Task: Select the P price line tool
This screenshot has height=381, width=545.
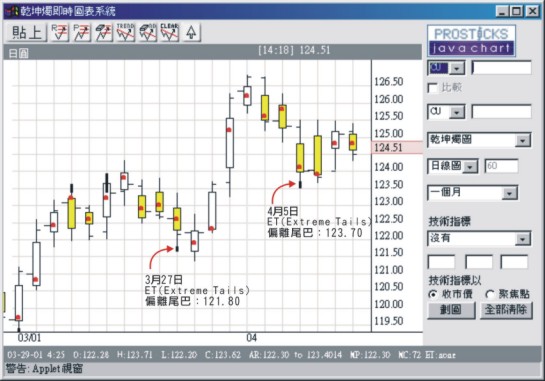Action: [x=81, y=33]
